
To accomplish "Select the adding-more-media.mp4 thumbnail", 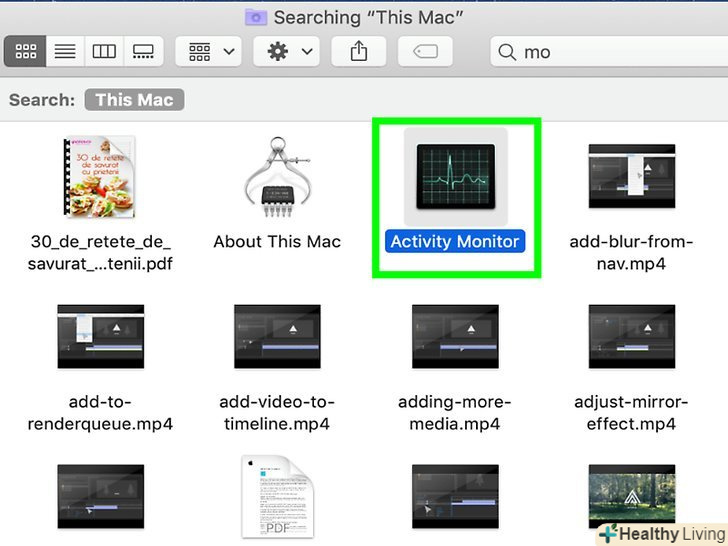I will point(455,337).
